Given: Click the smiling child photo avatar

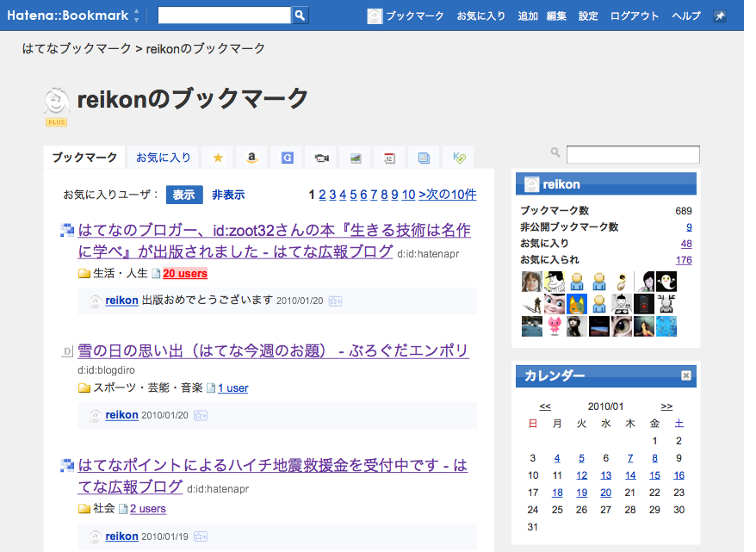Looking at the screenshot, I should (x=532, y=282).
